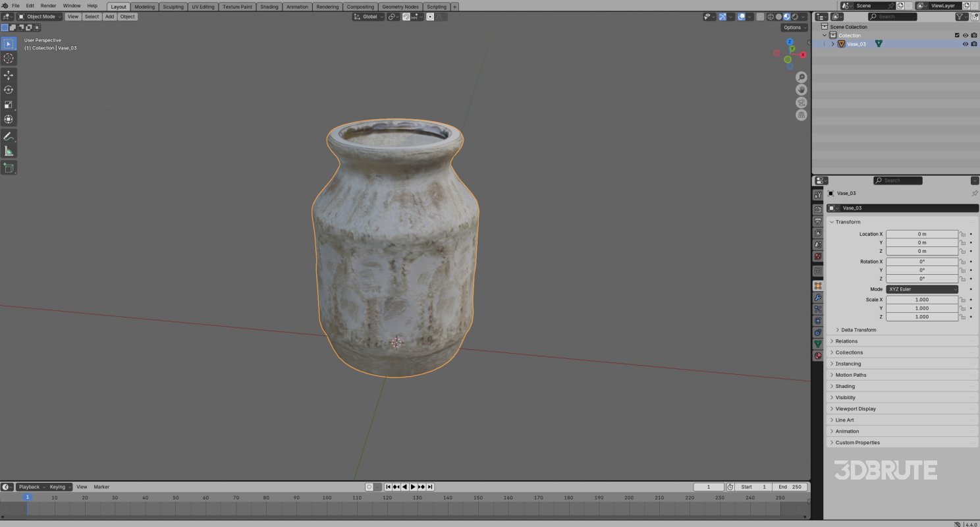Hide Vase_03 with its eye icon

(965, 43)
